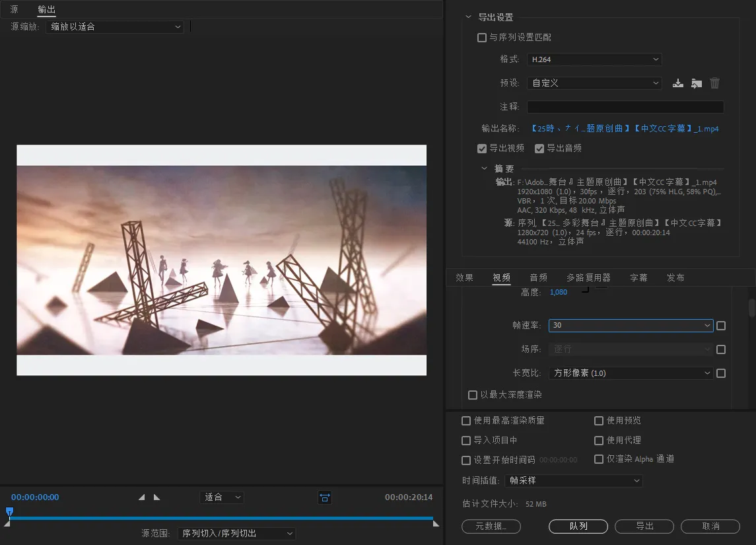
Task: Toggle the 场序 match source checkbox
Action: pos(721,349)
